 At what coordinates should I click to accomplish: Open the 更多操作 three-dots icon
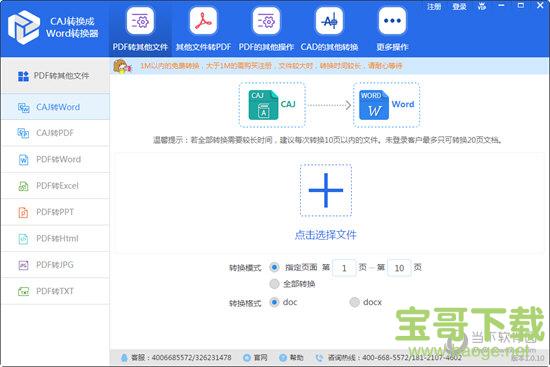point(393,21)
